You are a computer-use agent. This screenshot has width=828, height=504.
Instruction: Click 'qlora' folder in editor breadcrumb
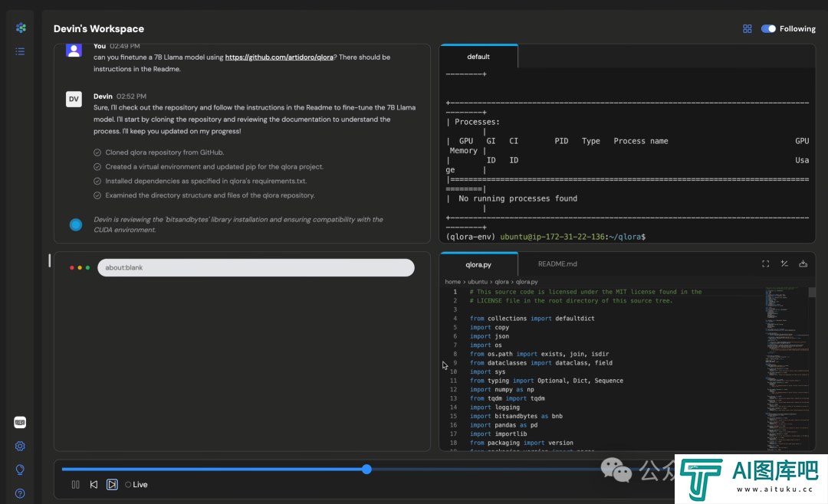(501, 282)
